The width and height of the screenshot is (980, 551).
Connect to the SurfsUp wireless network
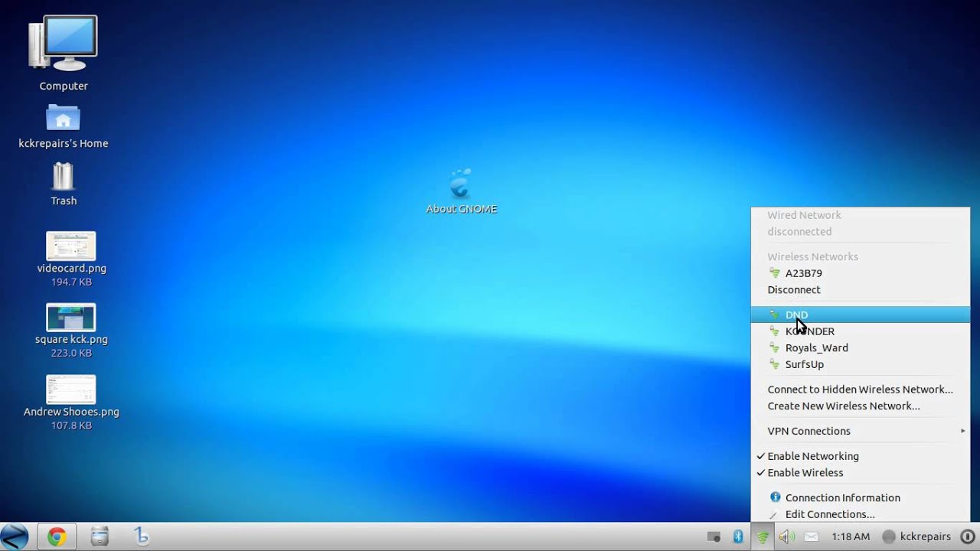click(x=861, y=364)
